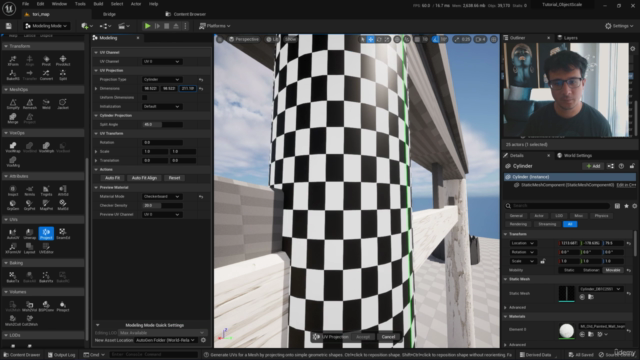Save the current level with disk icon
Image resolution: width=640 pixels, height=360 pixels.
[9, 26]
